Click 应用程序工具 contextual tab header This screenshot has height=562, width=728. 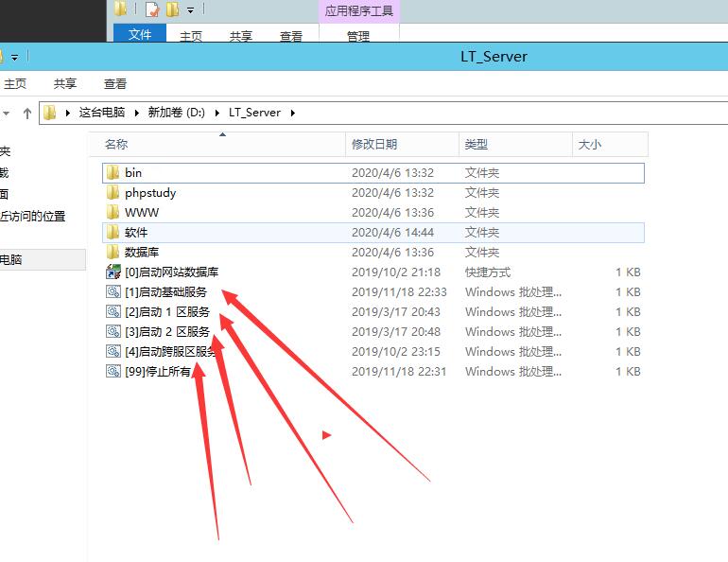coord(359,11)
